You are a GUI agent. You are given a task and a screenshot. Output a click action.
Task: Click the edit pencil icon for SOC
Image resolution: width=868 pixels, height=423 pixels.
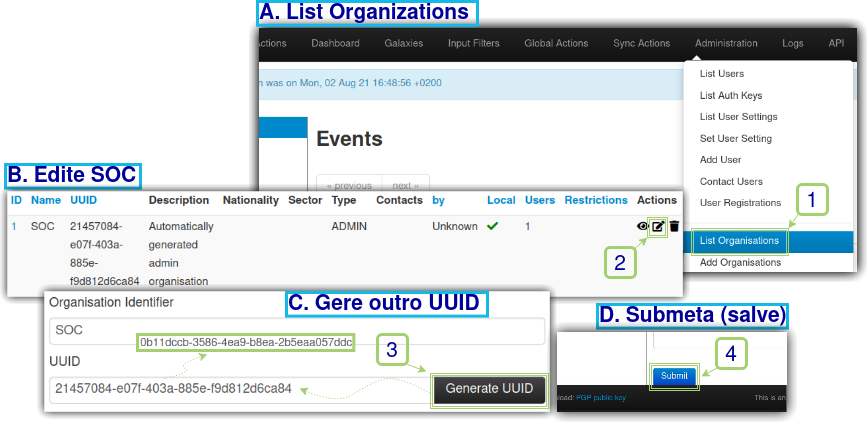pos(658,227)
